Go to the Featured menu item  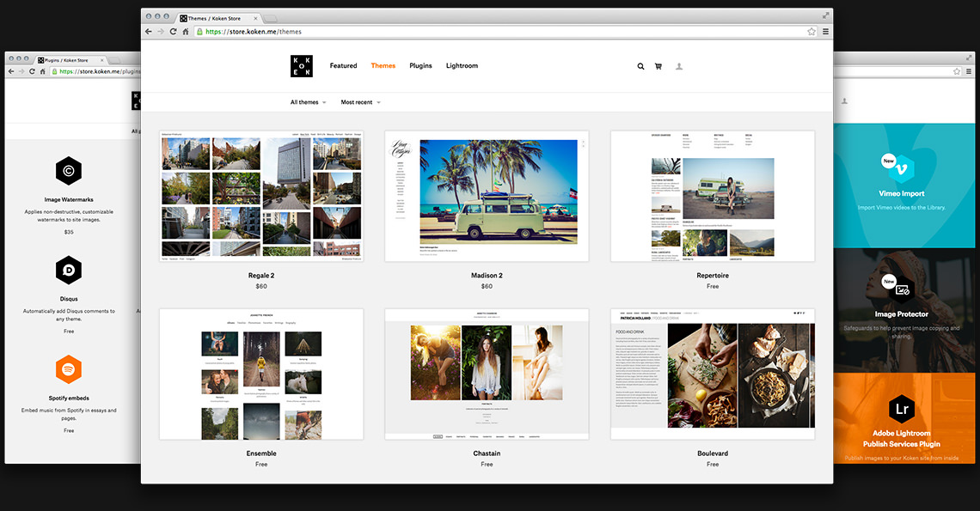(x=343, y=65)
